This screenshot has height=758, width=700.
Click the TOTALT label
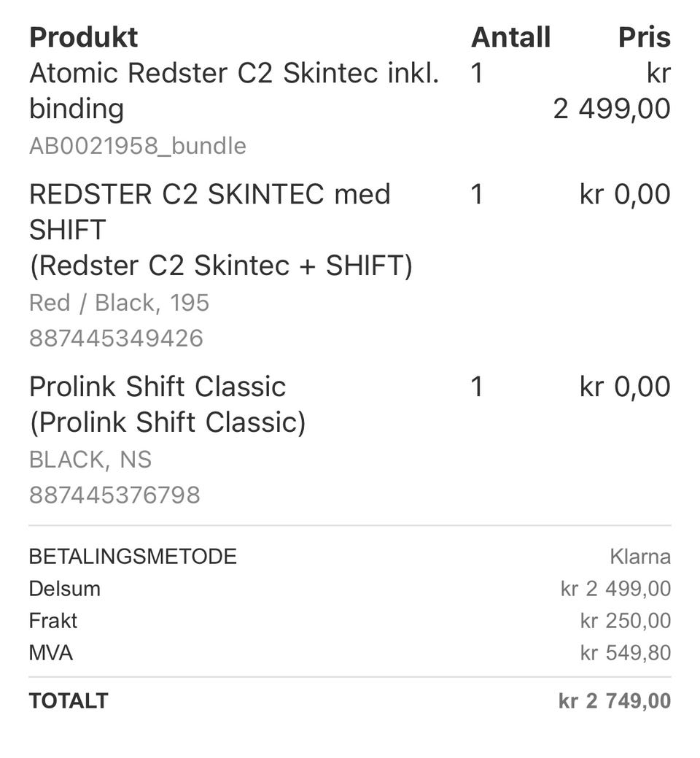[69, 701]
